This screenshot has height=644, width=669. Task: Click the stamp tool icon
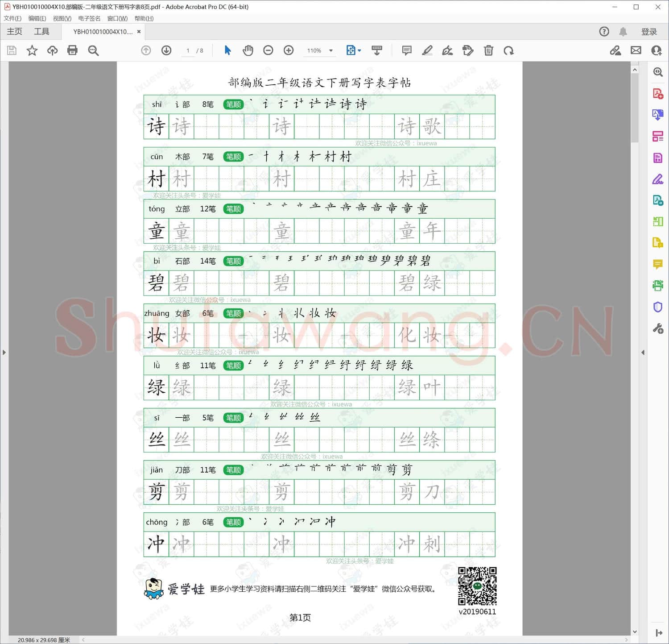pyautogui.click(x=468, y=50)
